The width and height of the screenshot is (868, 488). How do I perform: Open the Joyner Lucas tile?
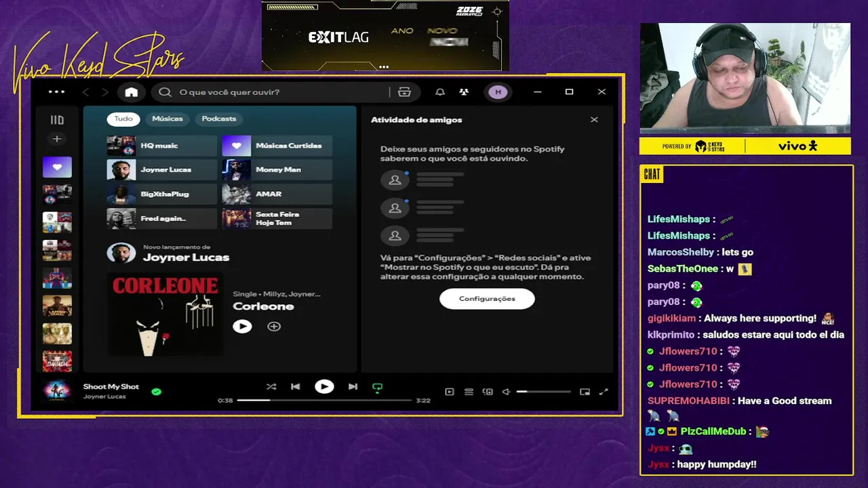(x=161, y=170)
